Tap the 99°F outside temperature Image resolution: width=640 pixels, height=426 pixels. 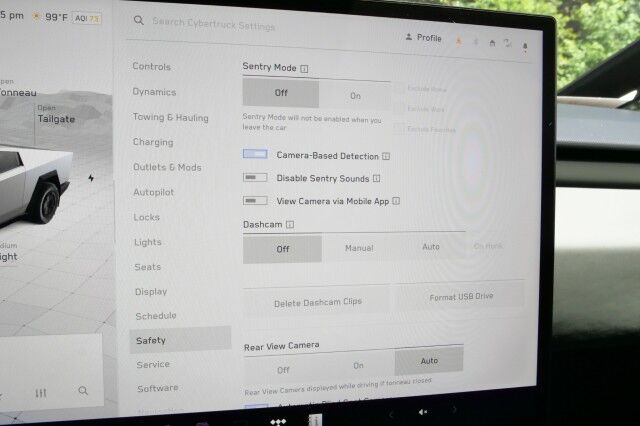coord(56,17)
